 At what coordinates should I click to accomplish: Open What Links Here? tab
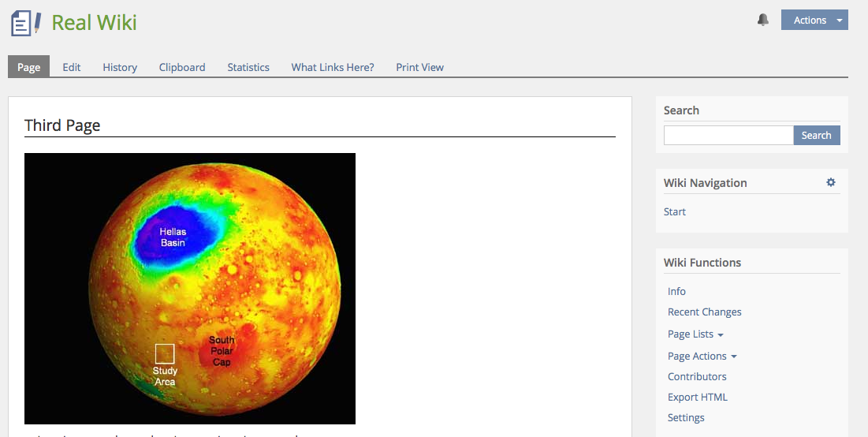coord(333,67)
